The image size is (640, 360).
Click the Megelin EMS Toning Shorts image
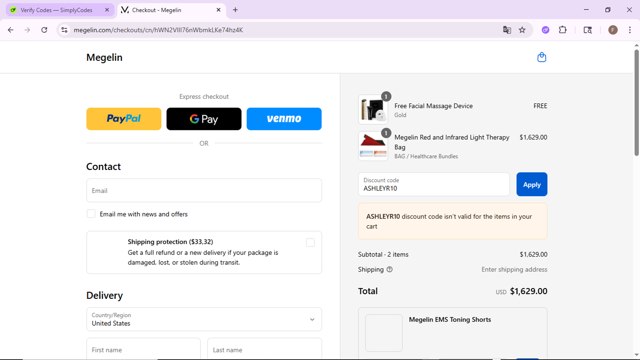pos(384,333)
